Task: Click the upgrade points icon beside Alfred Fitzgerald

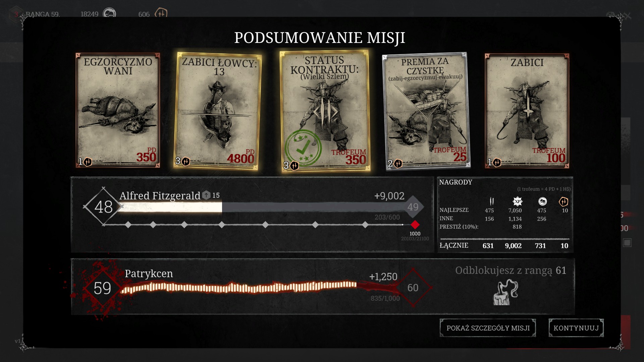Action: point(206,195)
